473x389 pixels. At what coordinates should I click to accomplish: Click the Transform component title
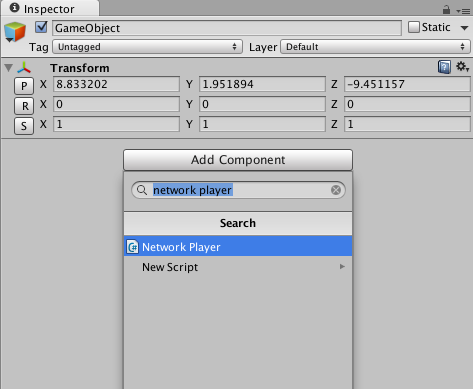point(80,68)
